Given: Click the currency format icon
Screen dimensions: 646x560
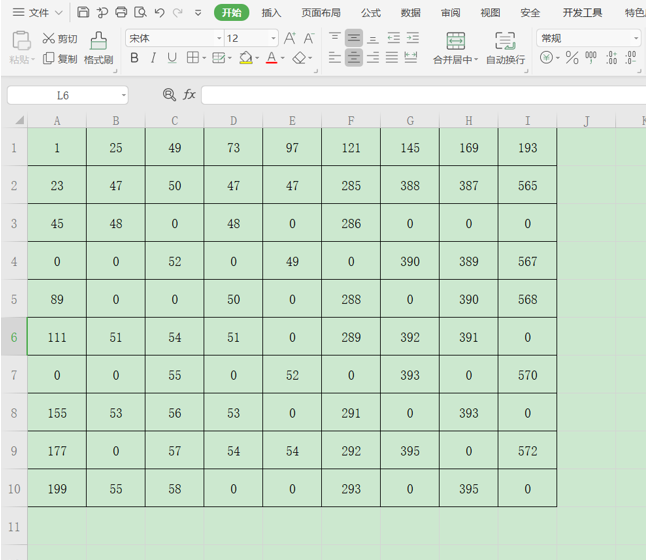Looking at the screenshot, I should (546, 57).
